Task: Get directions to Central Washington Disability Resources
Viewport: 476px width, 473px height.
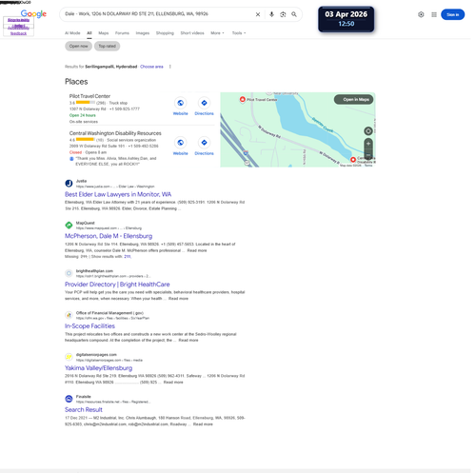Action: [x=204, y=143]
